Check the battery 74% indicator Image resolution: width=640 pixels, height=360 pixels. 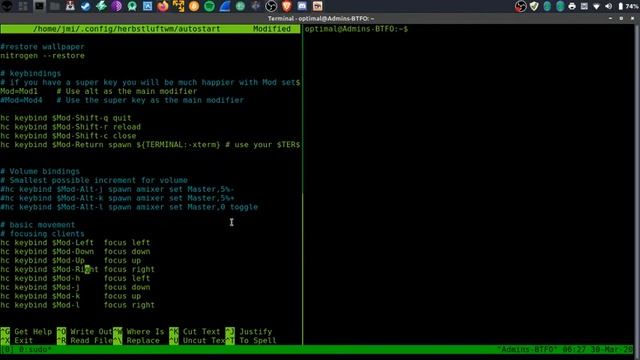[628, 6]
